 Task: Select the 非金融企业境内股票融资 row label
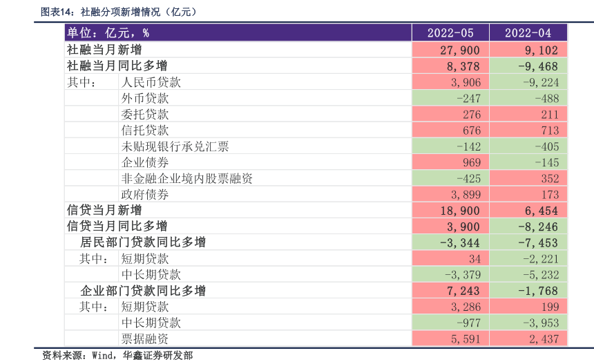[x=187, y=178]
